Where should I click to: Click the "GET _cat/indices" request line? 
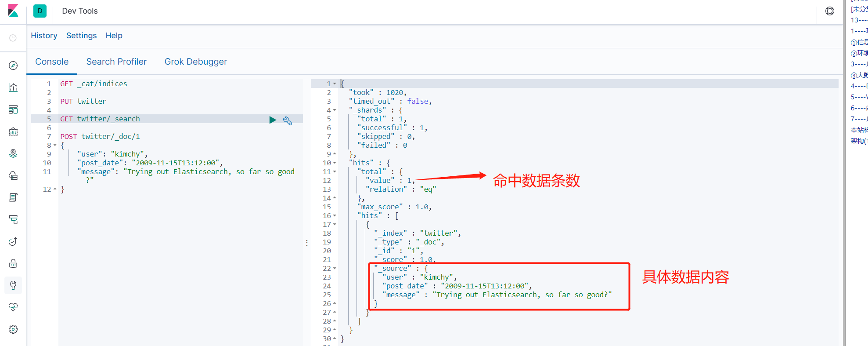(x=94, y=84)
